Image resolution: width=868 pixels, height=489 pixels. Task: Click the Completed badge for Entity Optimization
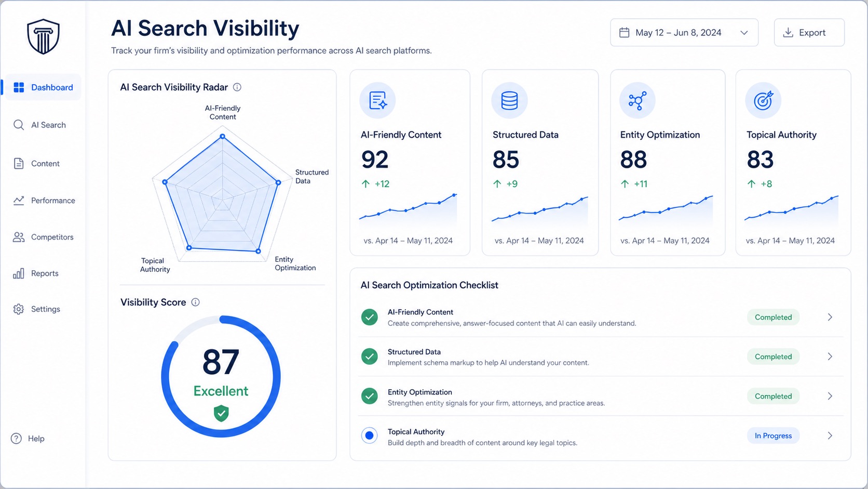[773, 396]
